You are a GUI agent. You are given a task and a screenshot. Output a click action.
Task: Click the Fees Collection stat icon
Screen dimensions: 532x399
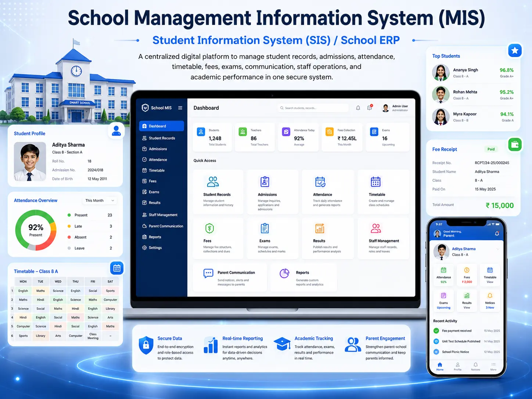point(330,132)
